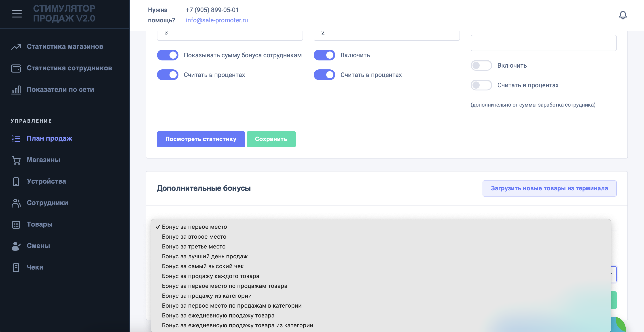Image resolution: width=644 pixels, height=332 pixels.
Task: Click the Сотрудники people icon
Action: pos(16,203)
